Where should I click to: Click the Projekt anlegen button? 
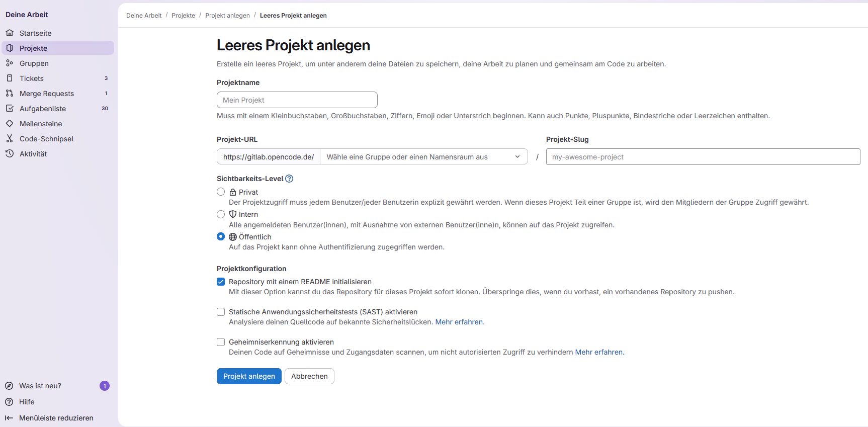tap(249, 376)
